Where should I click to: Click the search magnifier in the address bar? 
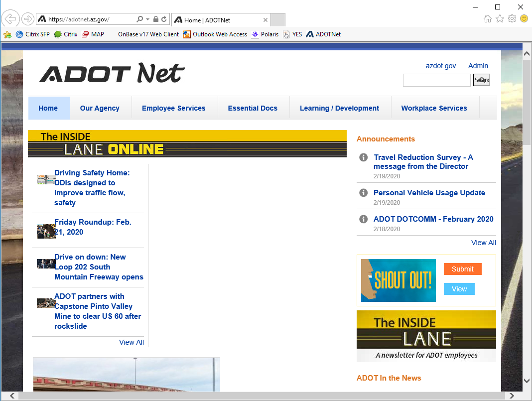(139, 19)
